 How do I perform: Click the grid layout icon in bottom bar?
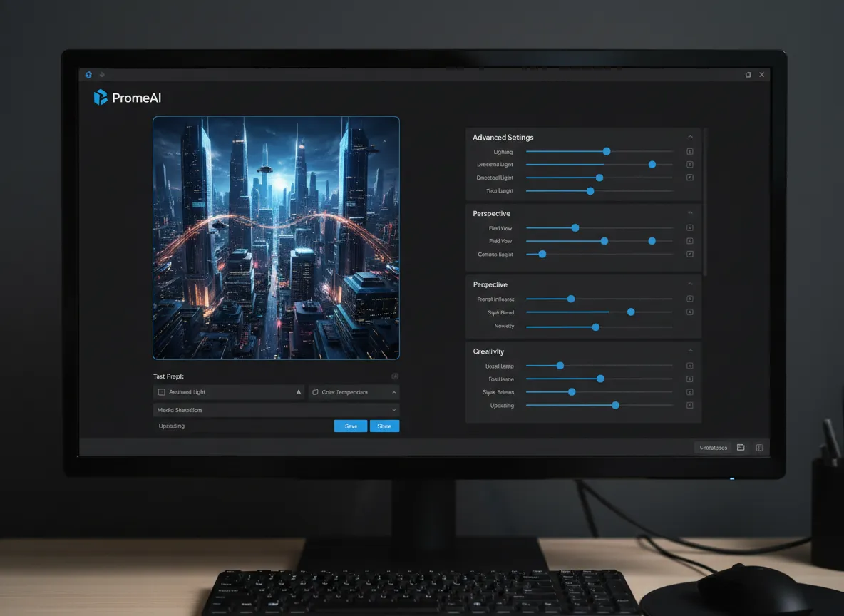point(759,448)
